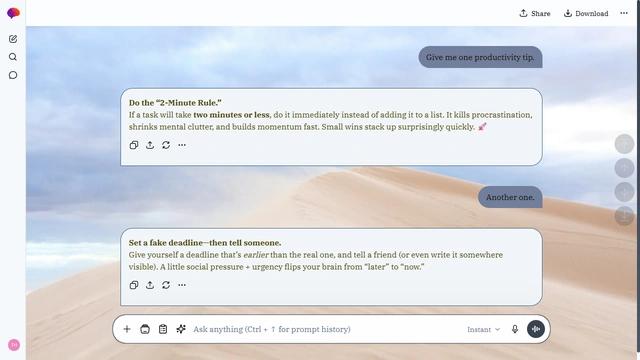Start voice mode with the waveform button
Viewport: 640px width, 360px height.
pyautogui.click(x=536, y=329)
